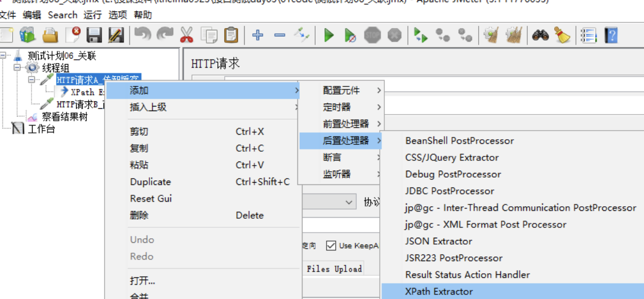Click the Undo arrow in toolbar
Viewport: 644px width, 299px height.
pos(143,36)
